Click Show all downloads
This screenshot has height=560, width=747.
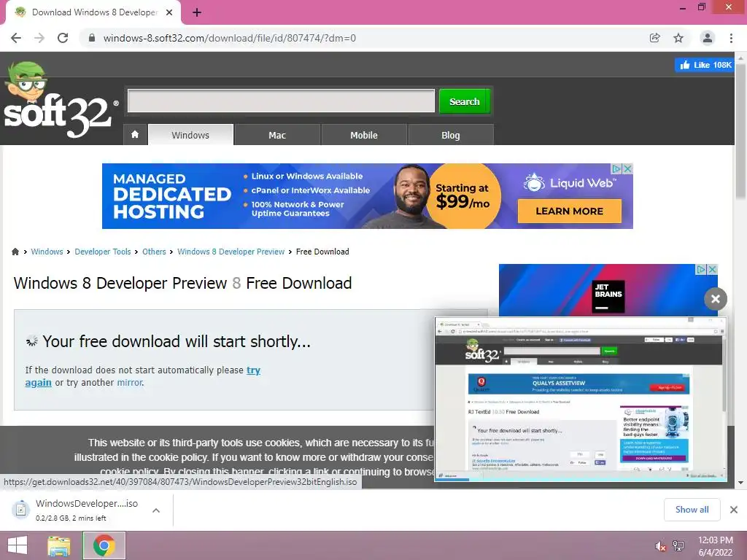692,510
